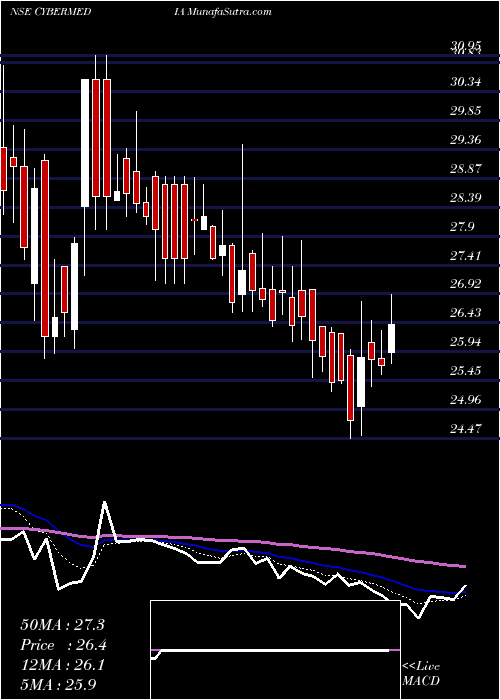This screenshot has height=700, width=500.
Task: Click the 28.39 price axis label
Action: pos(466,198)
